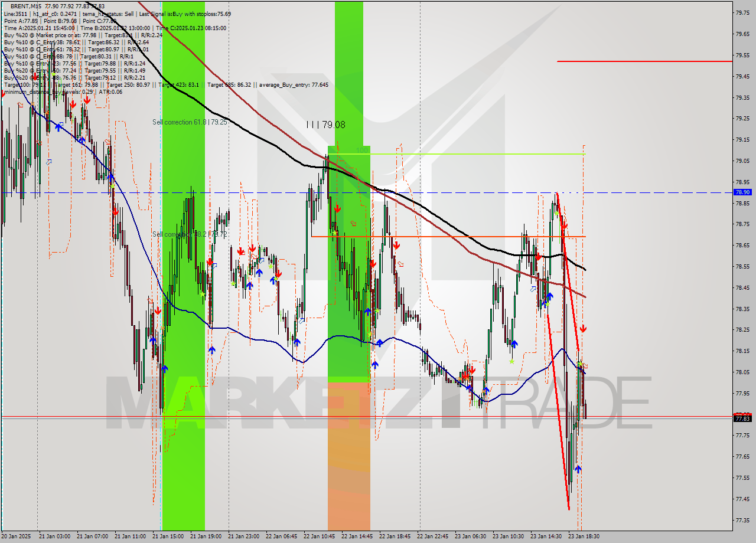This screenshot has width=756, height=543.
Task: Select the line showing Target:80.31
Action: 69,56
